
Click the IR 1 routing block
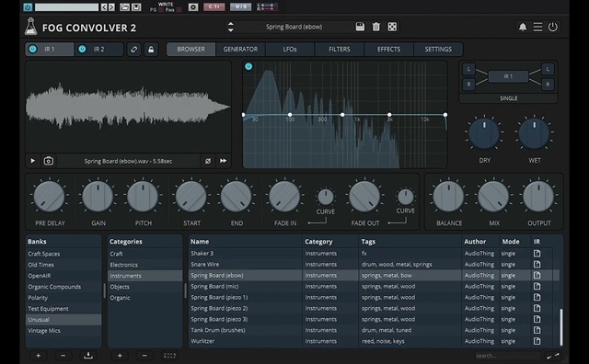508,76
